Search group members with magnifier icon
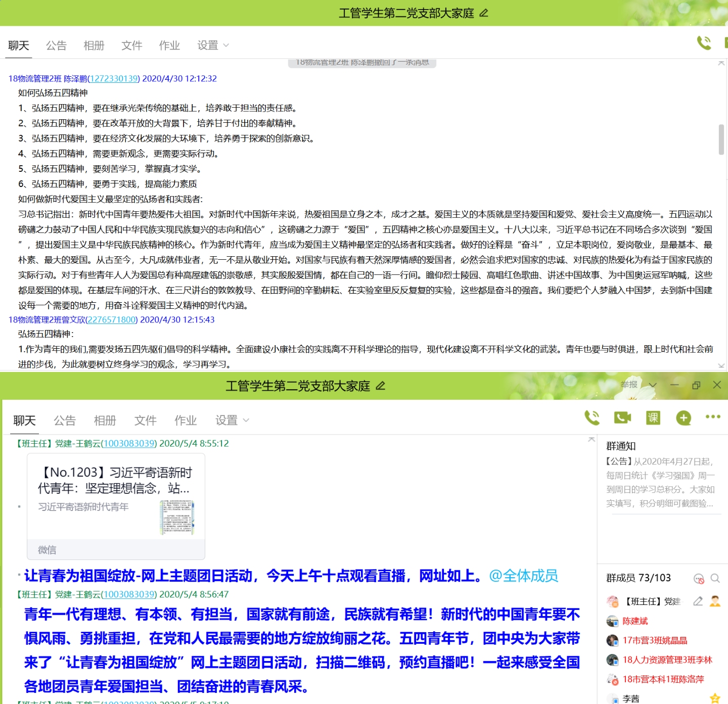Screen dimensions: 728x704 pos(715,578)
